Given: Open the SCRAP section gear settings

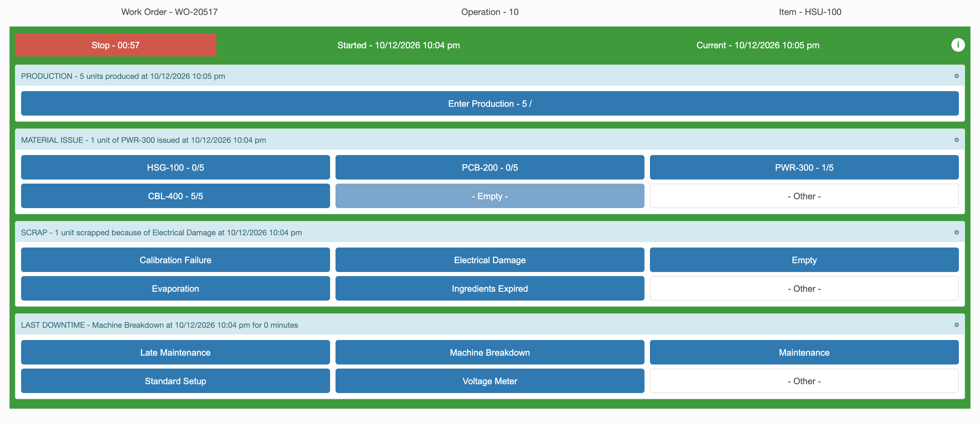Looking at the screenshot, I should [x=956, y=232].
